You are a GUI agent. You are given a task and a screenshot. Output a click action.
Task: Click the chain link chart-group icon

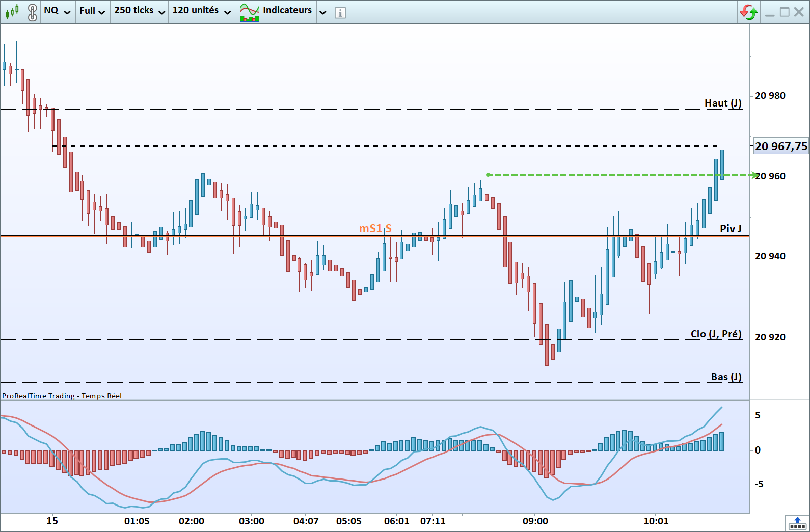[32, 12]
